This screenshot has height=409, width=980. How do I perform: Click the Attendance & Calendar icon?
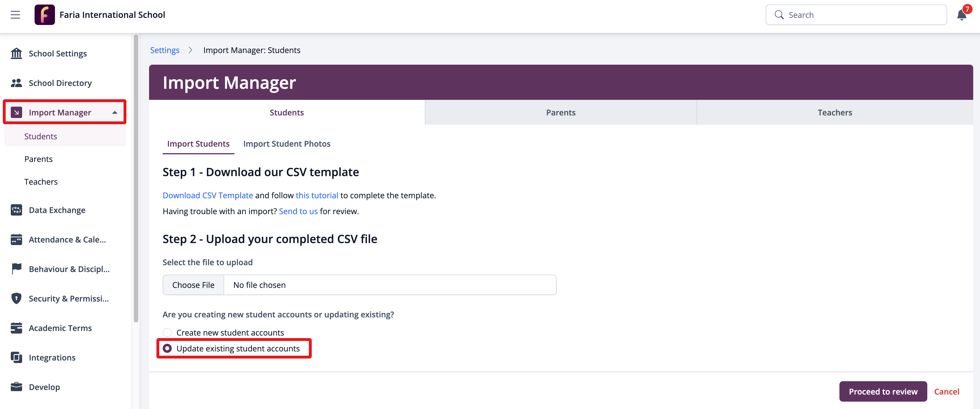pos(16,240)
